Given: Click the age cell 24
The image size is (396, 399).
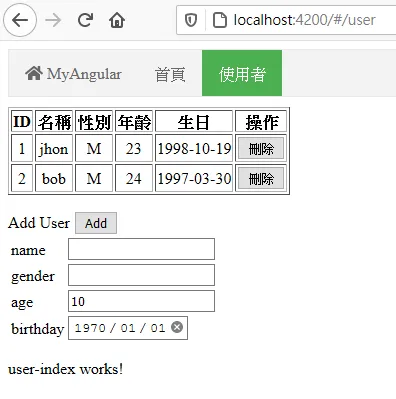Looking at the screenshot, I should [x=134, y=178].
